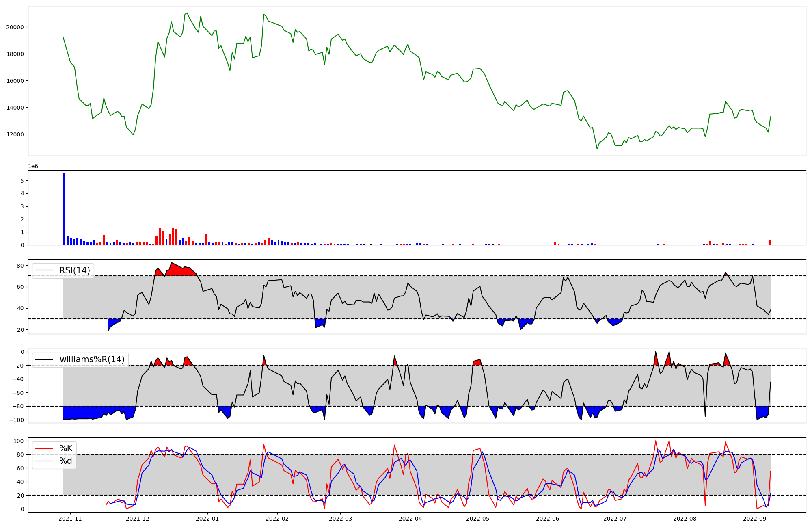
Task: Click the -100 label on Williams %R axis
Action: pyautogui.click(x=17, y=420)
